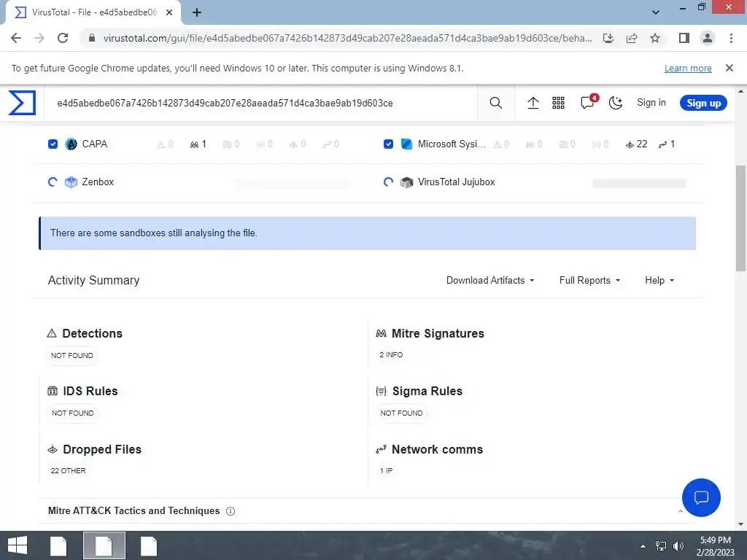
Task: Click the CAPA Mitre count 1
Action: [198, 144]
